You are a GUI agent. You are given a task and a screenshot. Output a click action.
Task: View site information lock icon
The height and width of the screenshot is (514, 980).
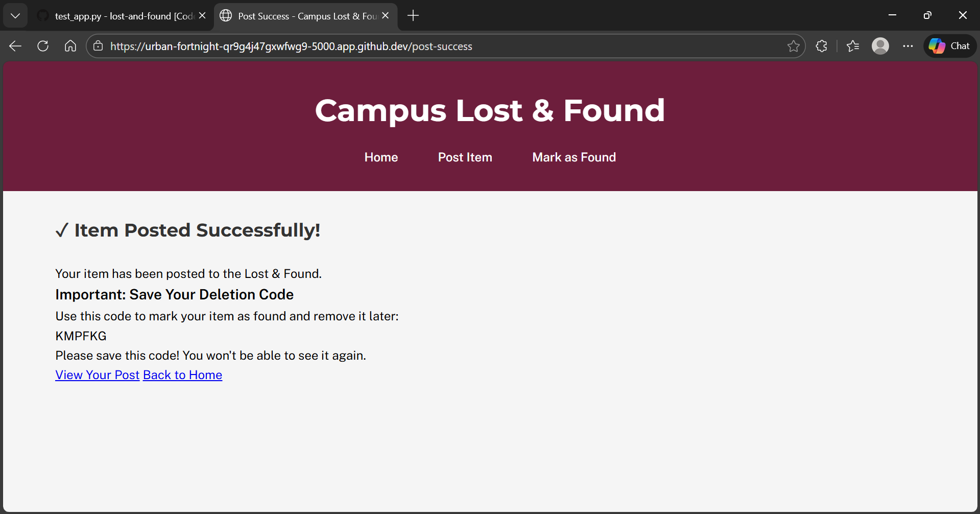98,46
